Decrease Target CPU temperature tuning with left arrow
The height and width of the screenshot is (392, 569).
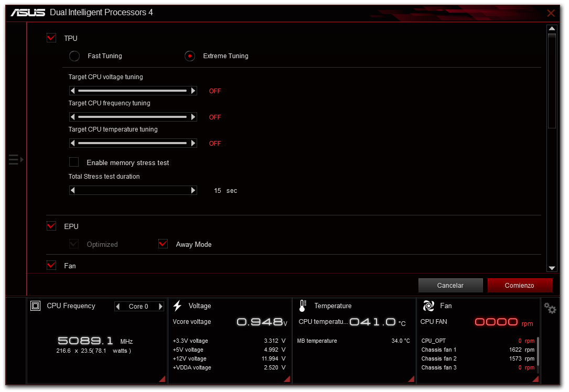pyautogui.click(x=72, y=143)
